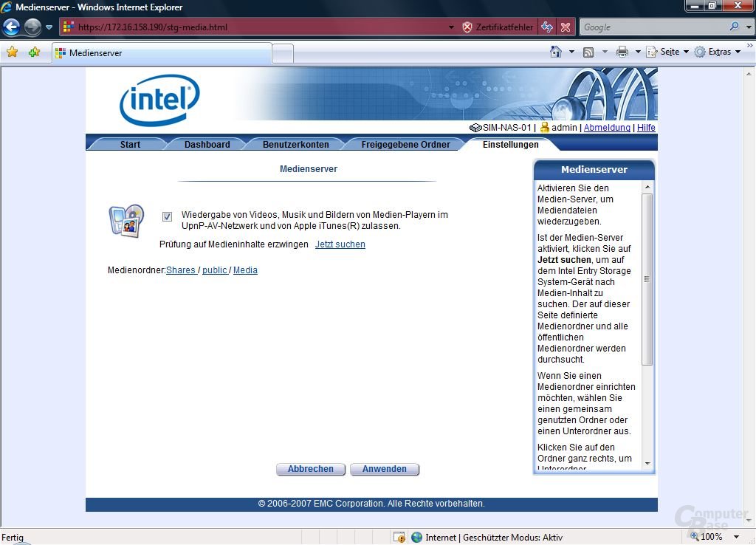Click Add to Favorites star-plus icon
The width and height of the screenshot is (756, 545).
click(34, 52)
